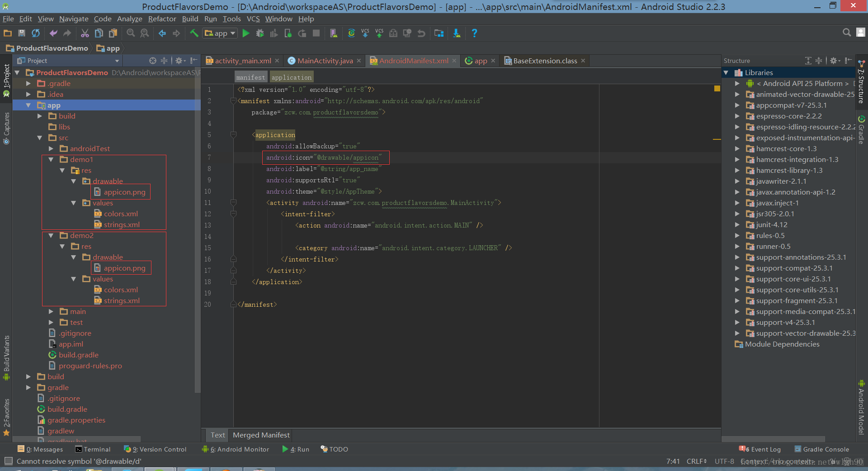The image size is (868, 471).
Task: Click the Project Structure icon
Action: click(439, 33)
